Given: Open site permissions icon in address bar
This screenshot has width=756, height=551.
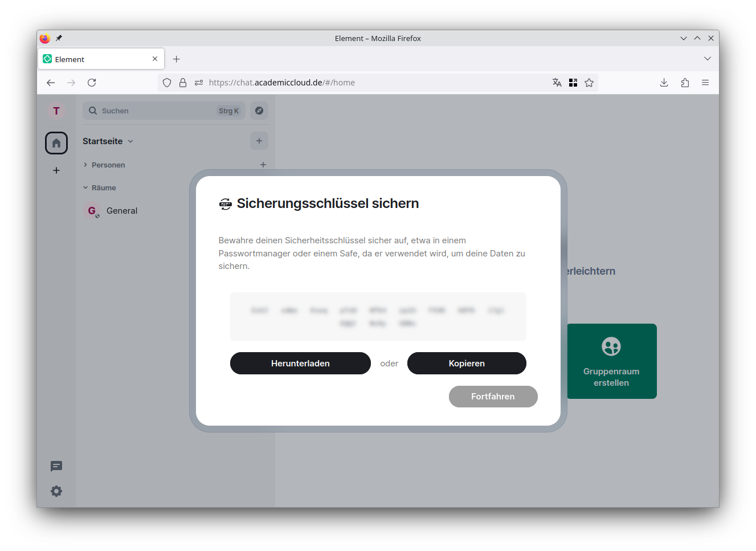Looking at the screenshot, I should [199, 83].
